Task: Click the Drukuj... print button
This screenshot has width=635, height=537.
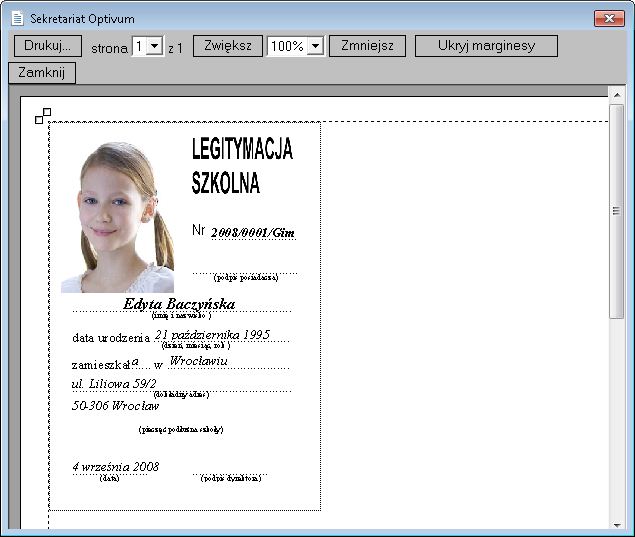Action: (x=48, y=46)
